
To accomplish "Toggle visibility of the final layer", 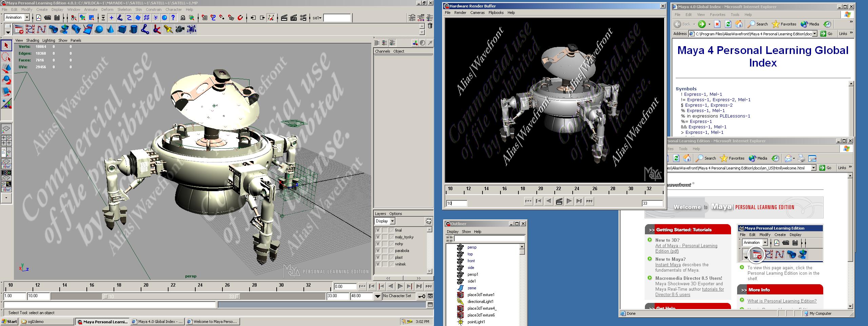I will click(378, 230).
